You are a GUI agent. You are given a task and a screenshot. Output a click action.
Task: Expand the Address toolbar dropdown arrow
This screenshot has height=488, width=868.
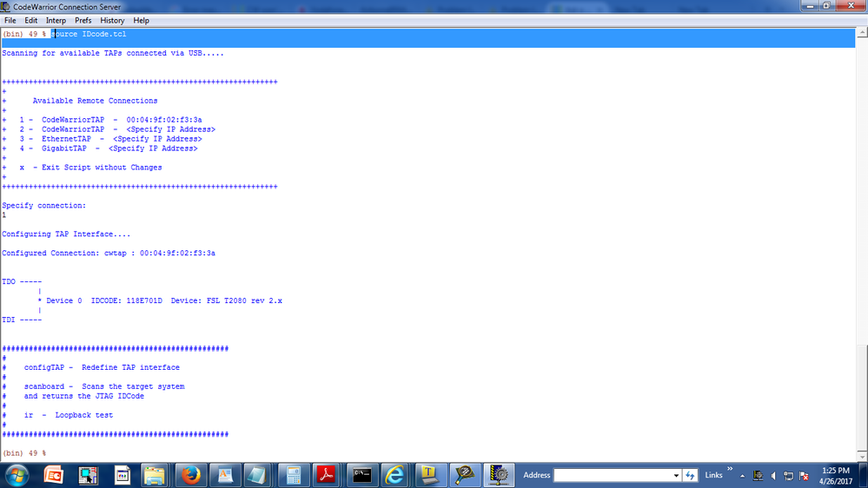click(676, 475)
